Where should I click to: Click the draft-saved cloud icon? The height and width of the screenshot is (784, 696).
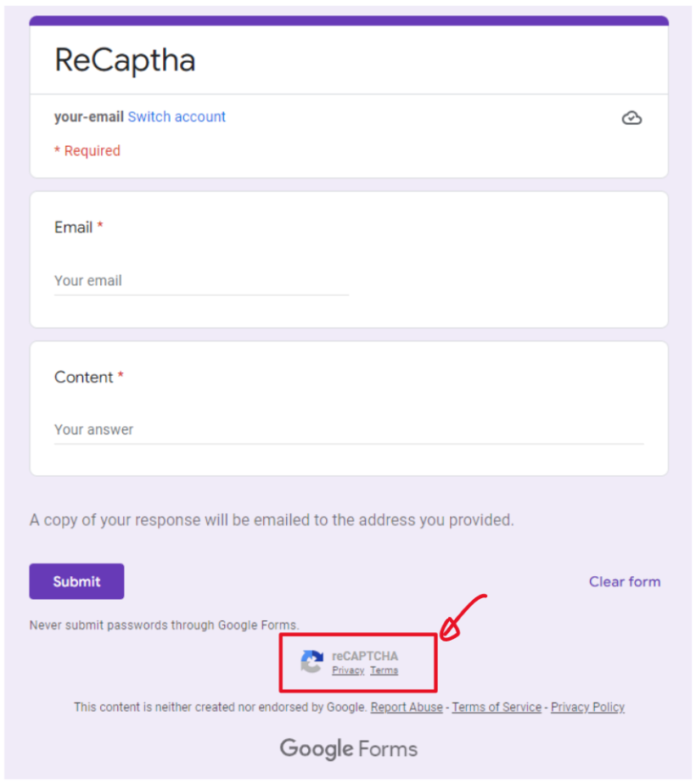[631, 118]
